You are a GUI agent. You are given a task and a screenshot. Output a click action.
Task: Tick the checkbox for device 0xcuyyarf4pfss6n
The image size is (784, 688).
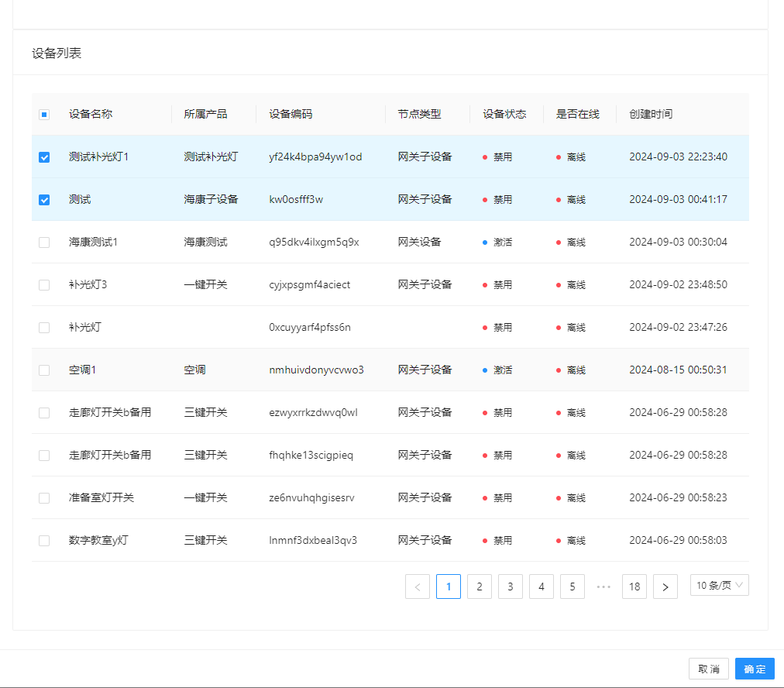pyautogui.click(x=44, y=328)
